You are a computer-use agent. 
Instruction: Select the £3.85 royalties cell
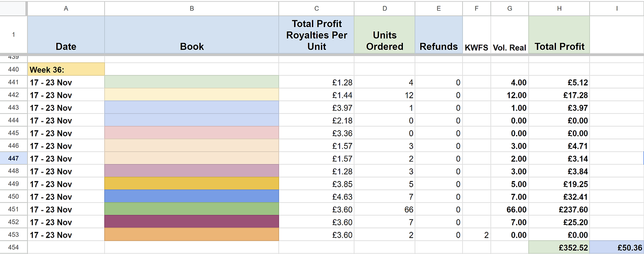coord(316,184)
